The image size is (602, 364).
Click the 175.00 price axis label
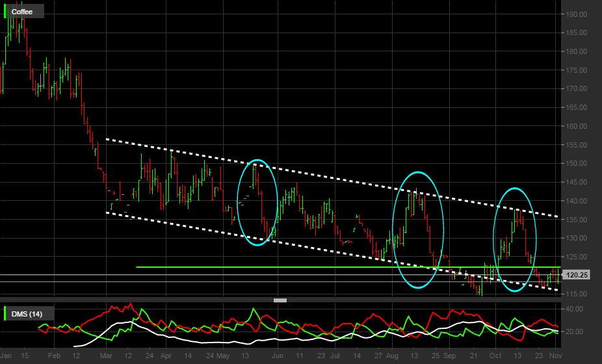[x=576, y=70]
